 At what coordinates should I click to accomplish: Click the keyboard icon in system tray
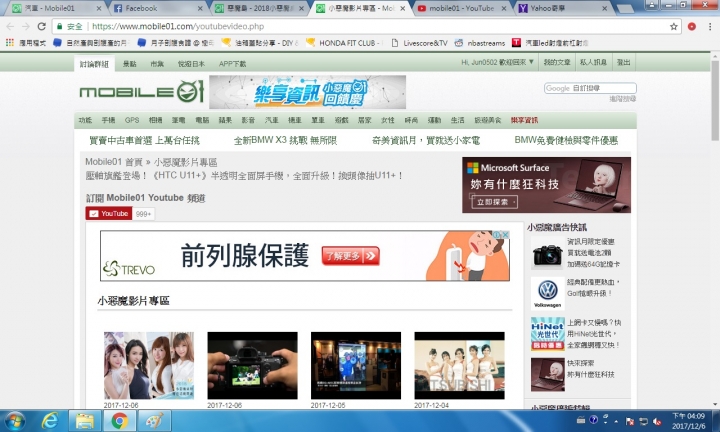coord(581,420)
